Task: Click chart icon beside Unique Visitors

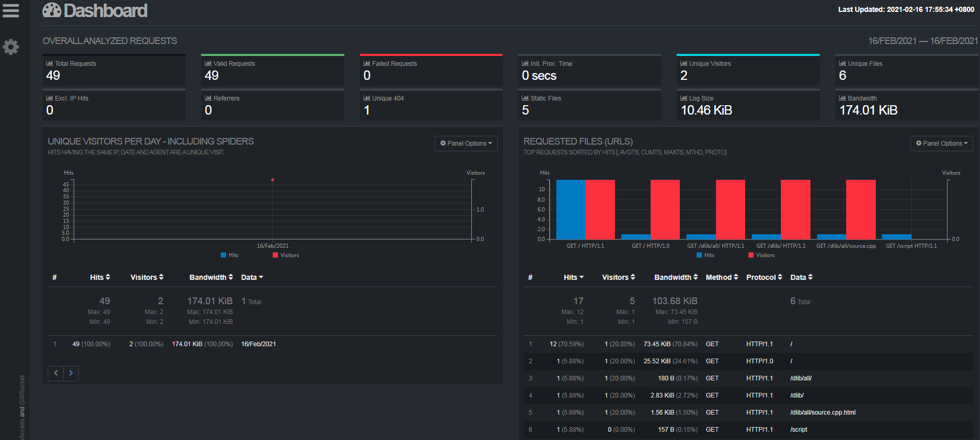Action: point(683,63)
